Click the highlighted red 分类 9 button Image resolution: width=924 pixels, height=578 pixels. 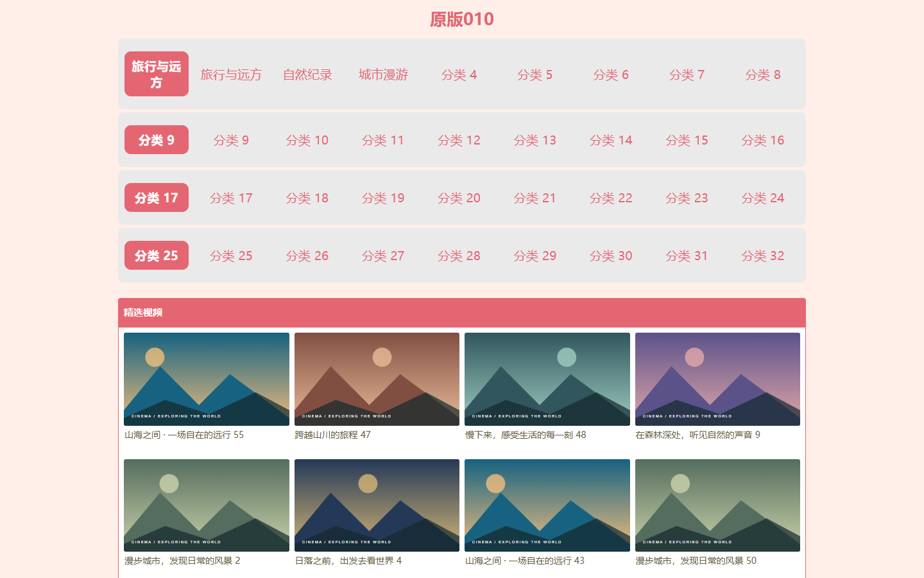157,140
